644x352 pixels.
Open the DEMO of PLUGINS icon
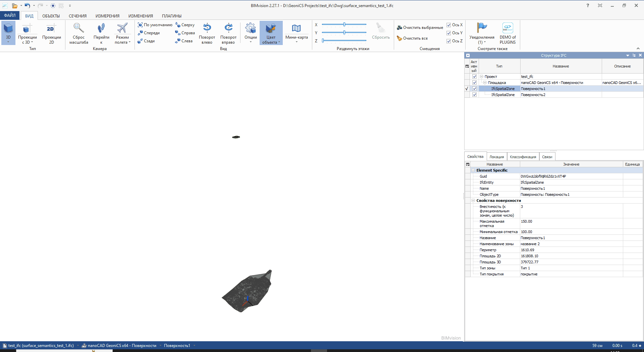pos(507,28)
